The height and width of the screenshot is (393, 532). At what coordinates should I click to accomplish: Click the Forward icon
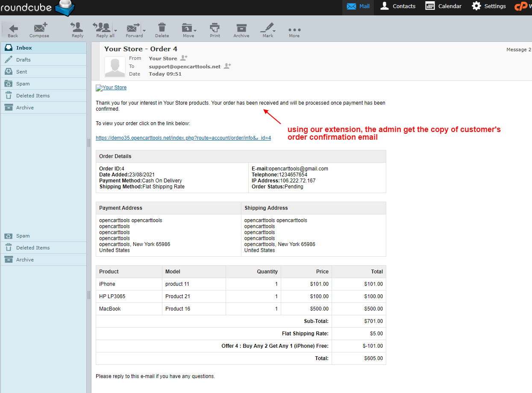[x=132, y=30]
